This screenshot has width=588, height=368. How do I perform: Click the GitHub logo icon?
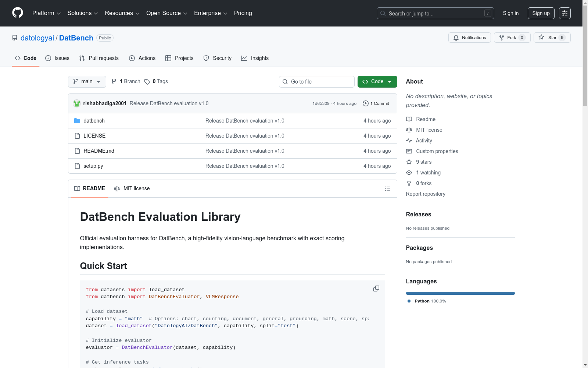click(x=18, y=13)
